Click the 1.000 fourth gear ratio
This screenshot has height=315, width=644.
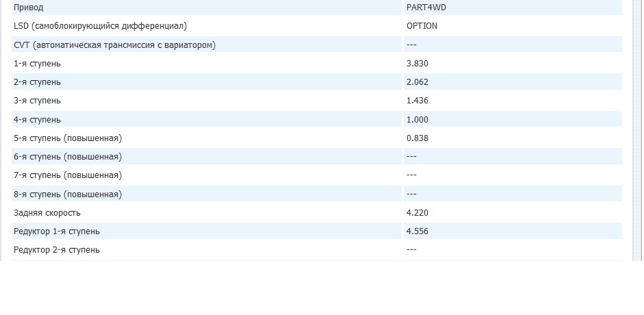point(417,120)
